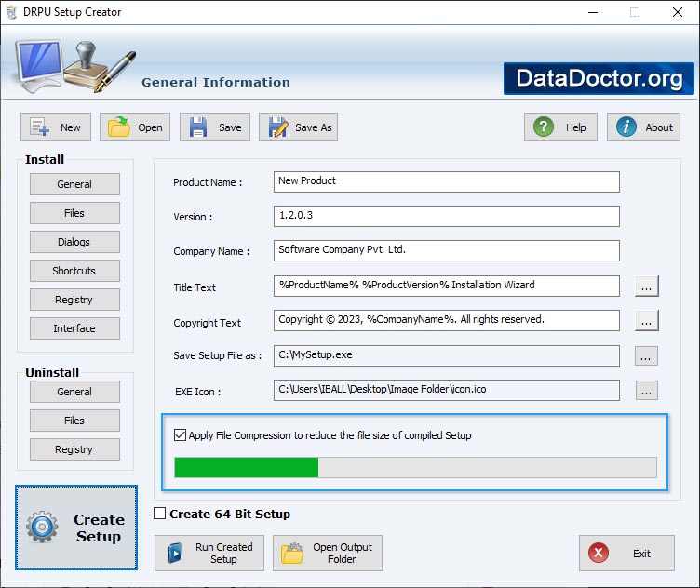
Task: Click the New project toolbar button
Action: (x=56, y=127)
